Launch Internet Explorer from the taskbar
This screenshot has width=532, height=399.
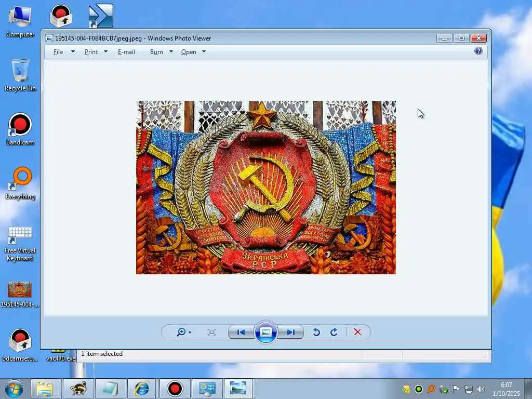pos(142,389)
